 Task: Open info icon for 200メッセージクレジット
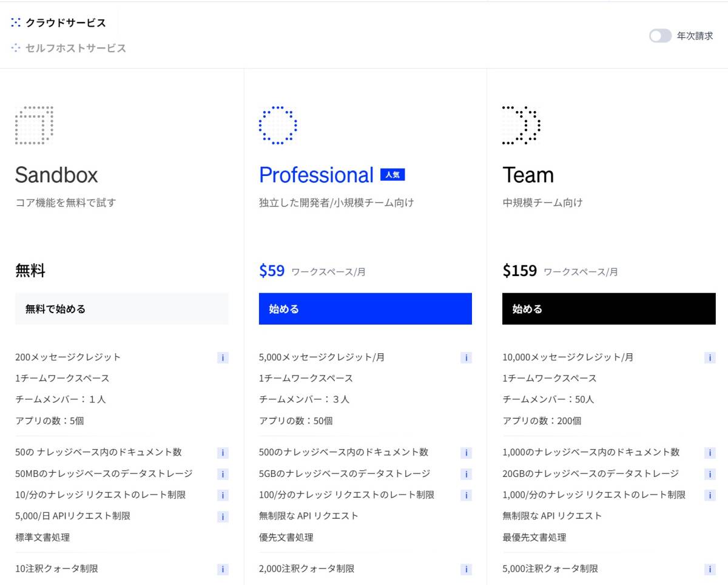(x=223, y=358)
